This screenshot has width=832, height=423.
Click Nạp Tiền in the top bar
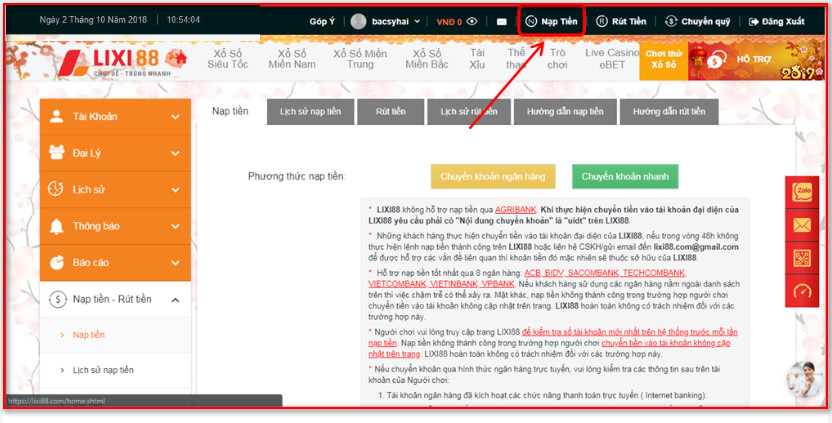(552, 21)
